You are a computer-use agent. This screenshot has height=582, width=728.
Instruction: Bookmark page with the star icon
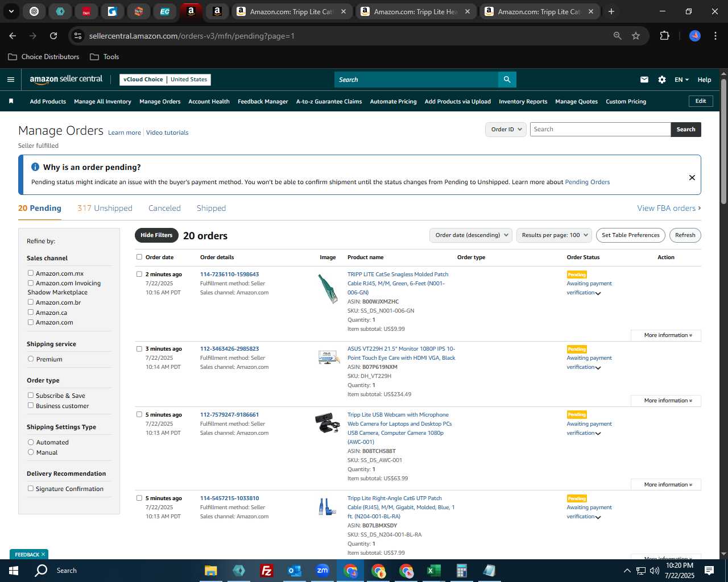point(635,36)
